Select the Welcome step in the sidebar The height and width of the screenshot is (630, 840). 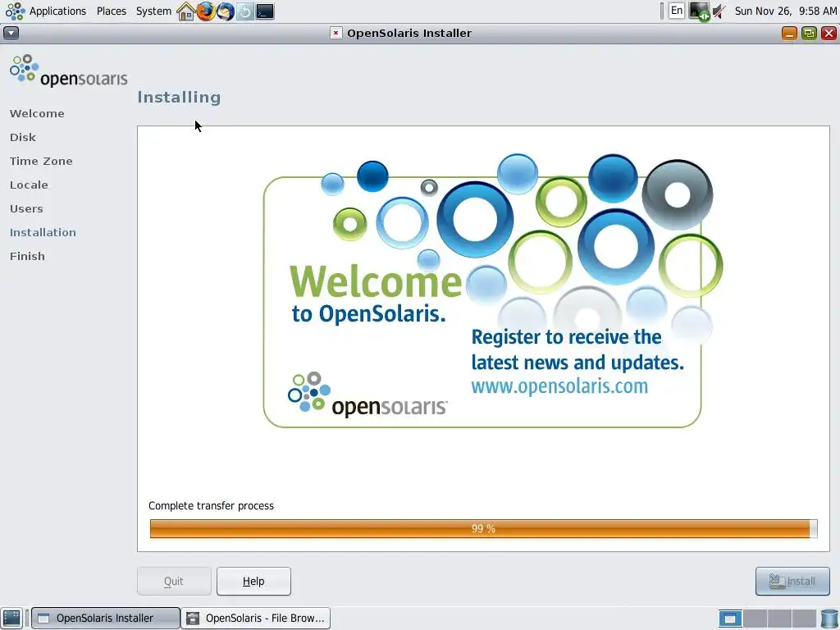click(37, 113)
